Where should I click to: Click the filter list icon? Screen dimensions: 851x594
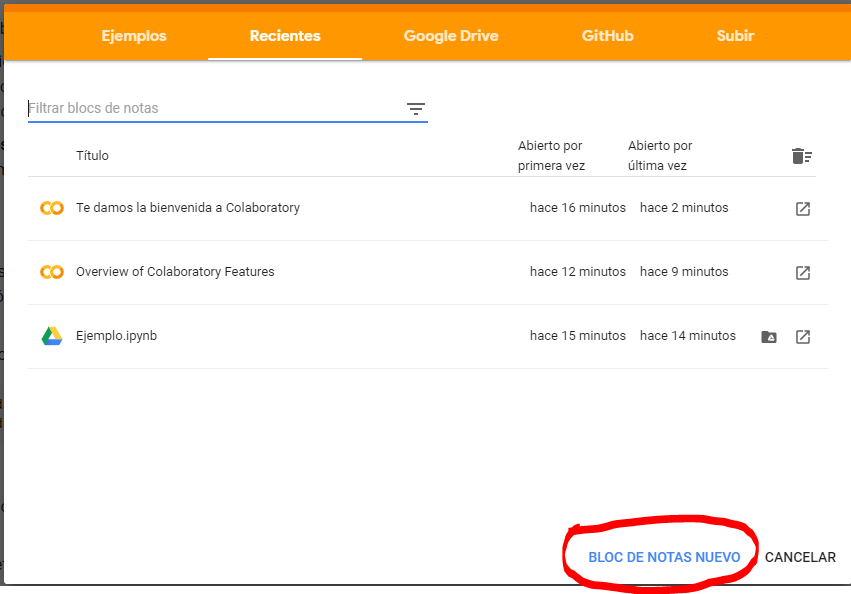pos(416,109)
